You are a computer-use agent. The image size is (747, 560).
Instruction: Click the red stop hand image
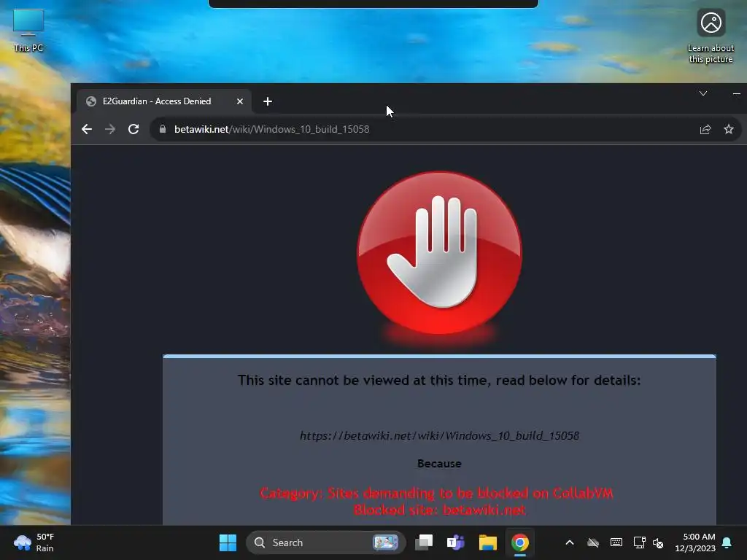(439, 252)
